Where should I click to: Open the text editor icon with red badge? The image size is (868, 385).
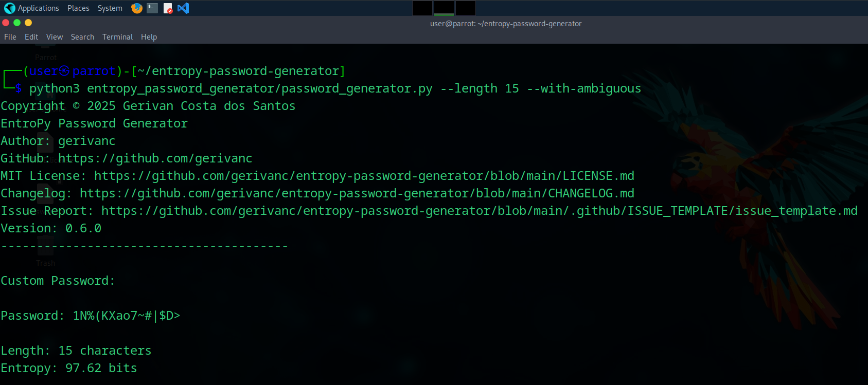167,8
